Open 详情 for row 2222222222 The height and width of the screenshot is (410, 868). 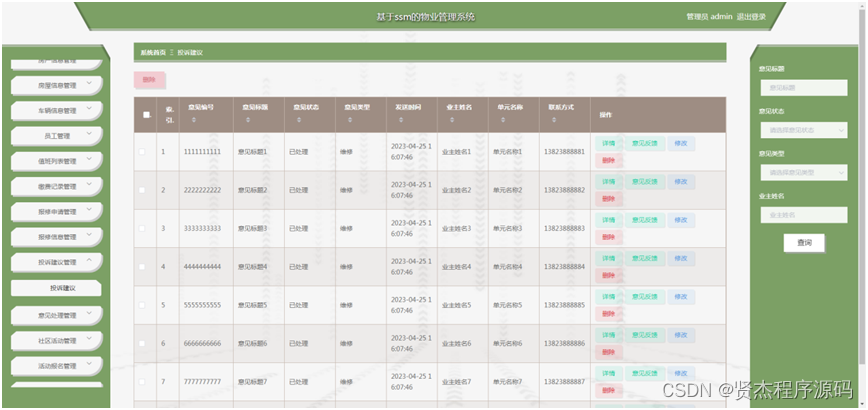pos(609,181)
